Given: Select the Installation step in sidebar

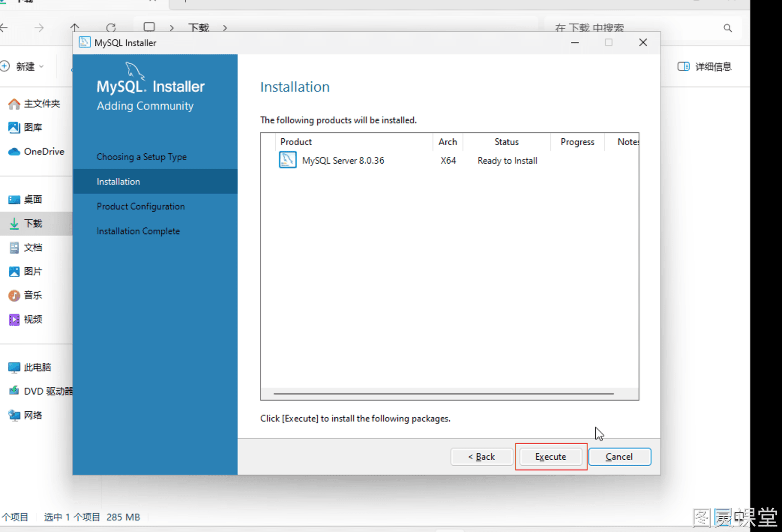Looking at the screenshot, I should tap(155, 182).
